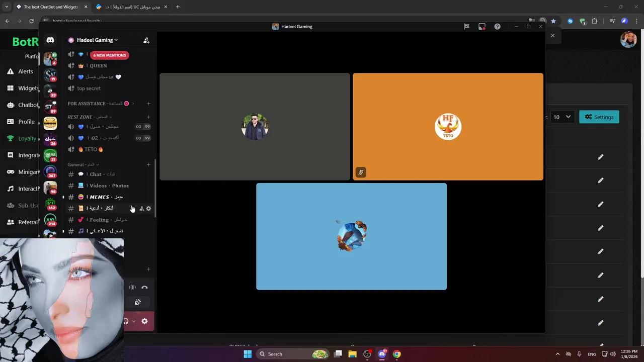Add channel plus in FOR ASSISTANCE category
The image size is (644, 362).
click(x=148, y=104)
